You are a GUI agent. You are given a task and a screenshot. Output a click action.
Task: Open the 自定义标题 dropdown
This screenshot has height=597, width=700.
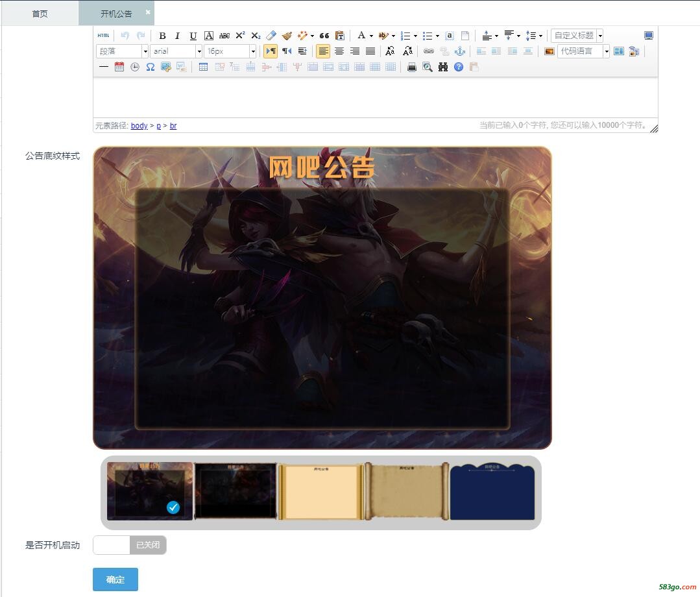(x=577, y=36)
